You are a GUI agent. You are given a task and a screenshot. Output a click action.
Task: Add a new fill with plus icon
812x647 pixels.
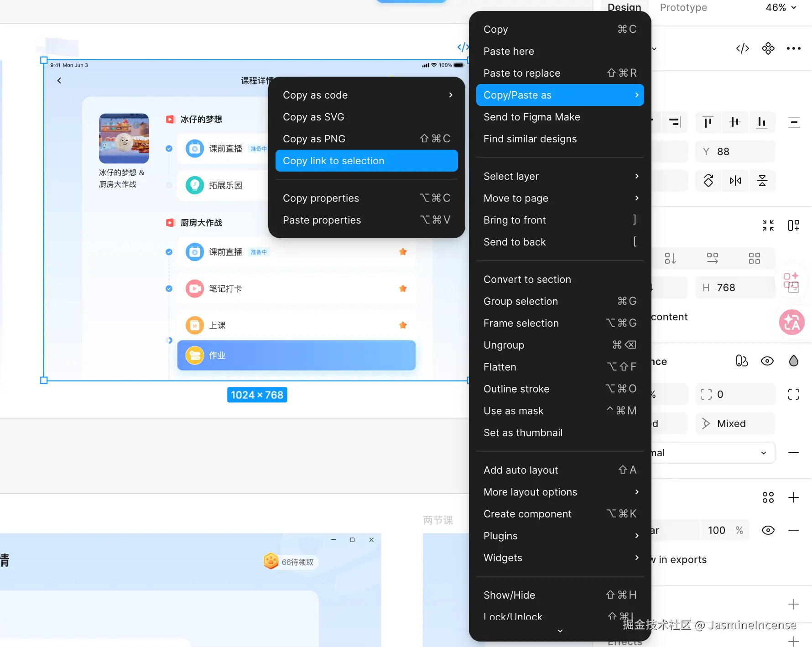794,497
